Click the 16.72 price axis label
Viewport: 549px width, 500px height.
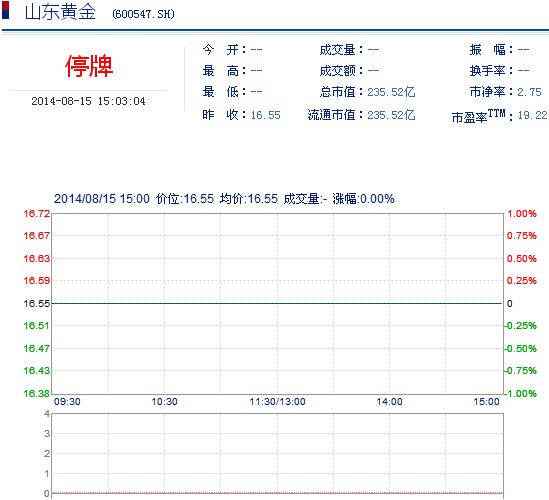37,214
